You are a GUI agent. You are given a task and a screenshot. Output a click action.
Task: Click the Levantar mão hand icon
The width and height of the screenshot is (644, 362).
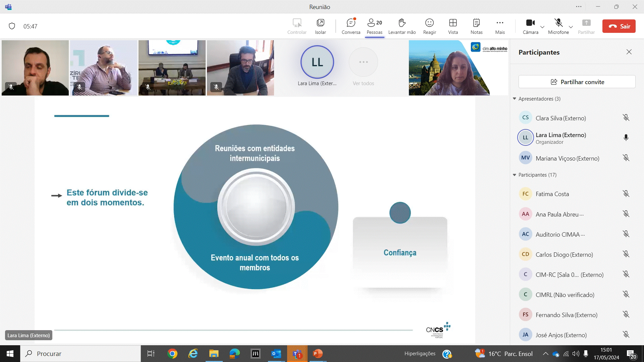402,23
